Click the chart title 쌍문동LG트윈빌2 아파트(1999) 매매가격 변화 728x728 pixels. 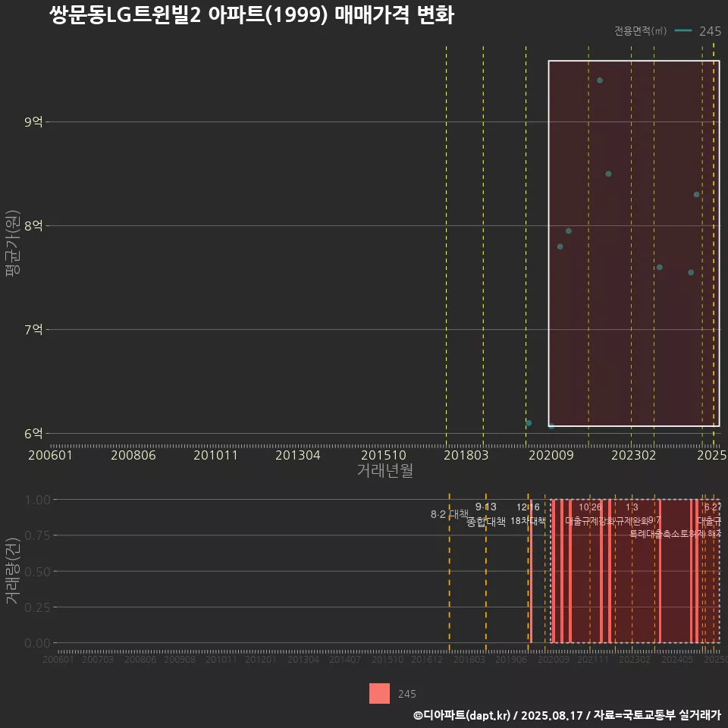[251, 15]
